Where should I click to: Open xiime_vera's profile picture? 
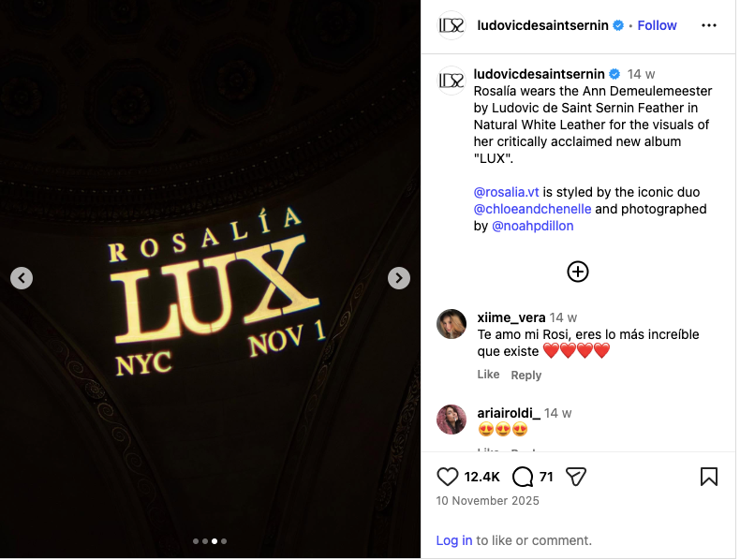pos(451,324)
